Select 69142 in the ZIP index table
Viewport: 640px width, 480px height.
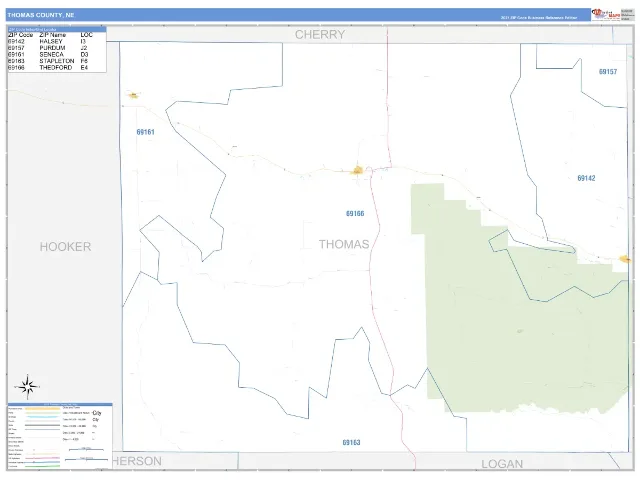coord(16,42)
